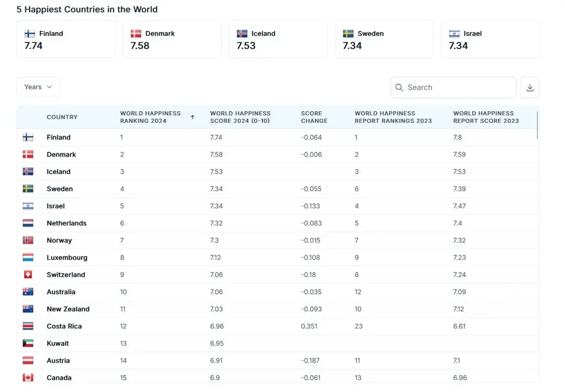Viewport: 565px width, 392px height.
Task: Select the Denmark summary card
Action: tap(172, 40)
